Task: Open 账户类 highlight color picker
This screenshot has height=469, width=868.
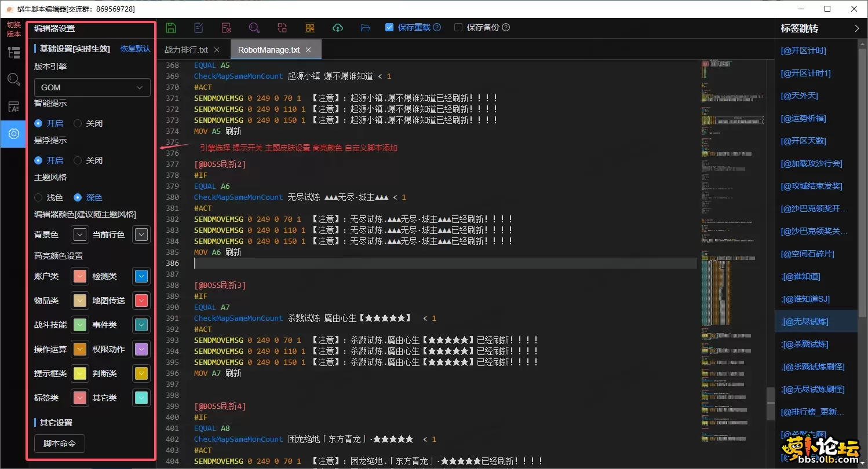Action: click(x=79, y=276)
